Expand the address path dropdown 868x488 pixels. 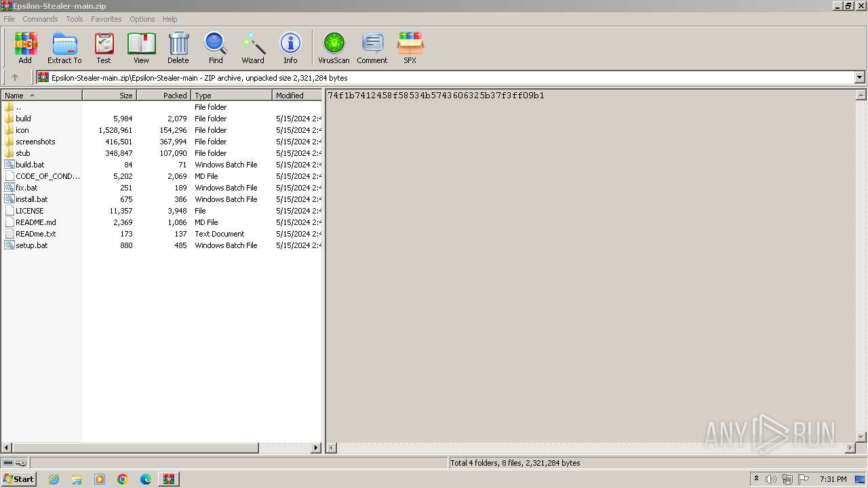click(859, 77)
